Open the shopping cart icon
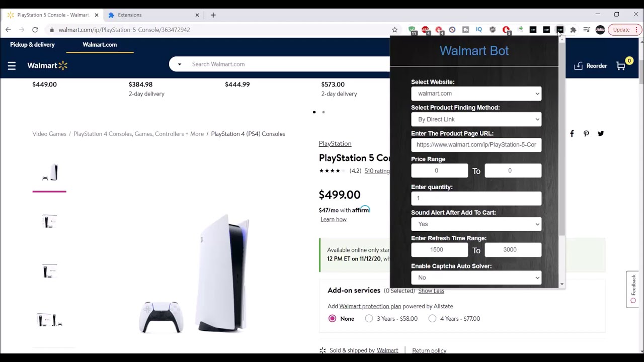The height and width of the screenshot is (362, 644). point(621,66)
